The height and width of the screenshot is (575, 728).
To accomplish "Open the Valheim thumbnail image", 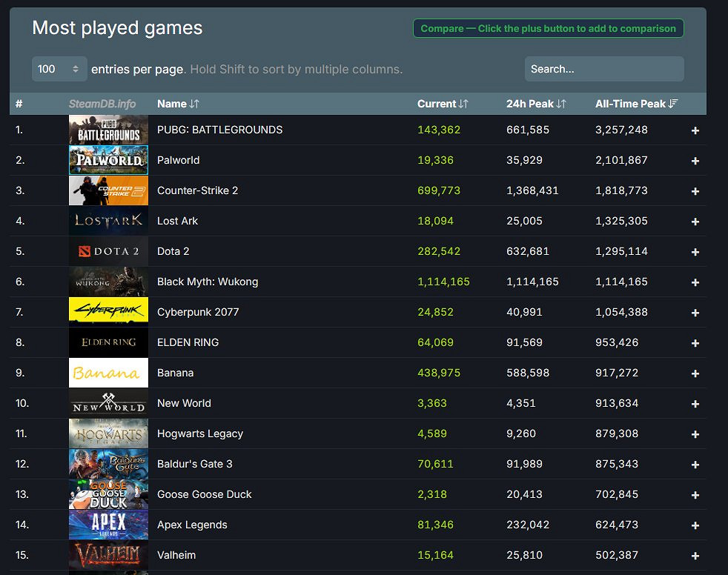I will (x=108, y=555).
